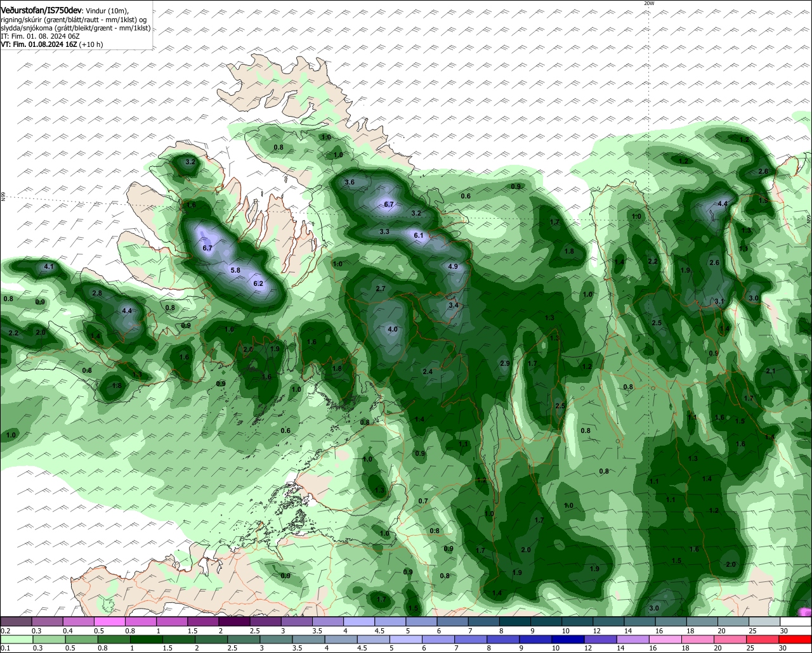Click the 2.1 precipitation value
The image size is (812, 653).
point(771,371)
